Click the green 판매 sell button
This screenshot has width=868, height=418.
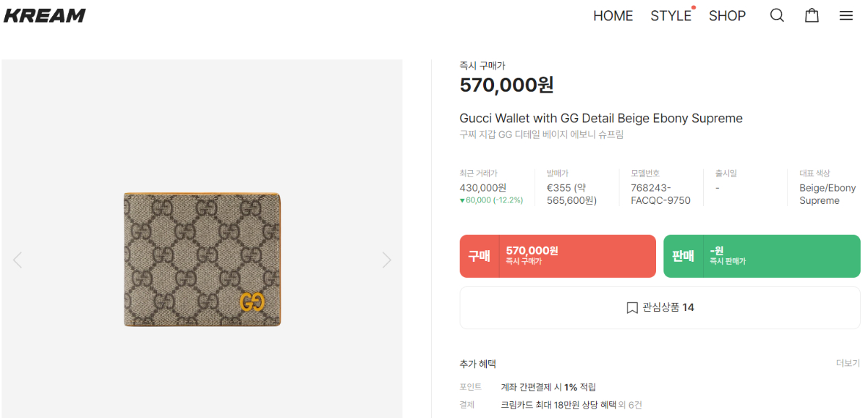(x=762, y=256)
